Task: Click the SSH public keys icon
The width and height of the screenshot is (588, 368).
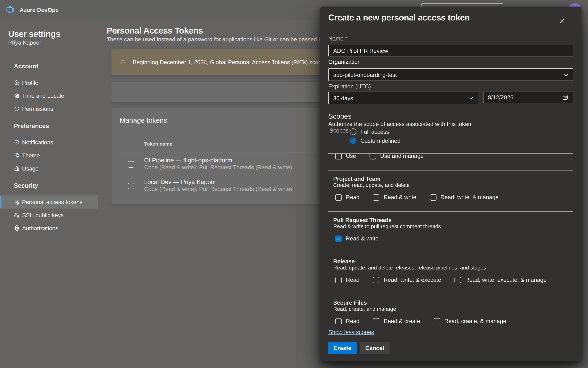Action: pyautogui.click(x=17, y=215)
